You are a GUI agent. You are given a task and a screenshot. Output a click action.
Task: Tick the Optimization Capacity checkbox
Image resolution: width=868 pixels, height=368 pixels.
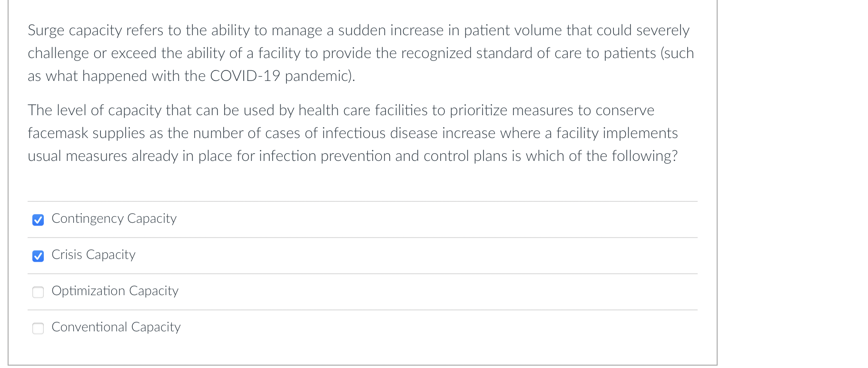[38, 292]
